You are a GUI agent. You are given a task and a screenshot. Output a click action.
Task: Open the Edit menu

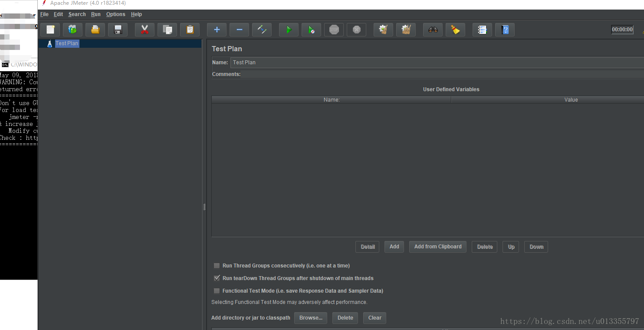[58, 14]
